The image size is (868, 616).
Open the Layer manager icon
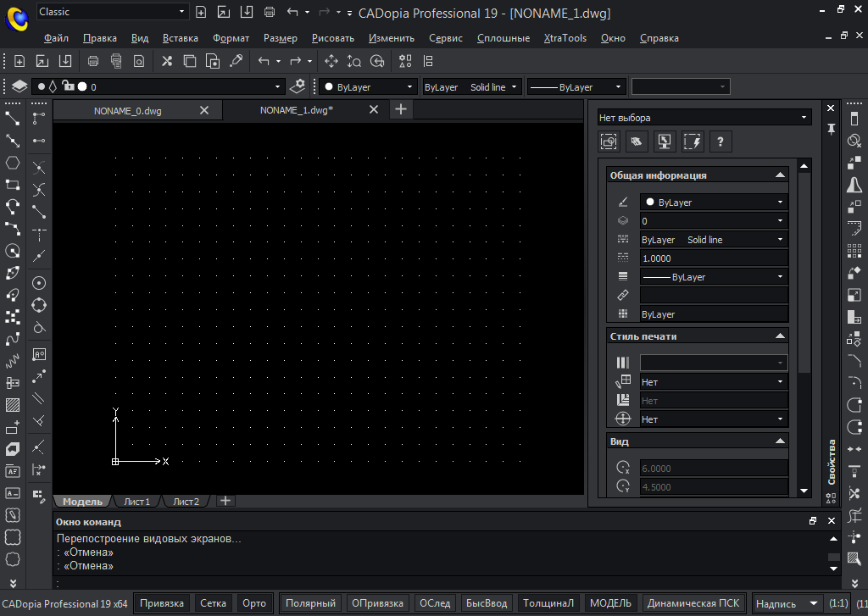(19, 87)
